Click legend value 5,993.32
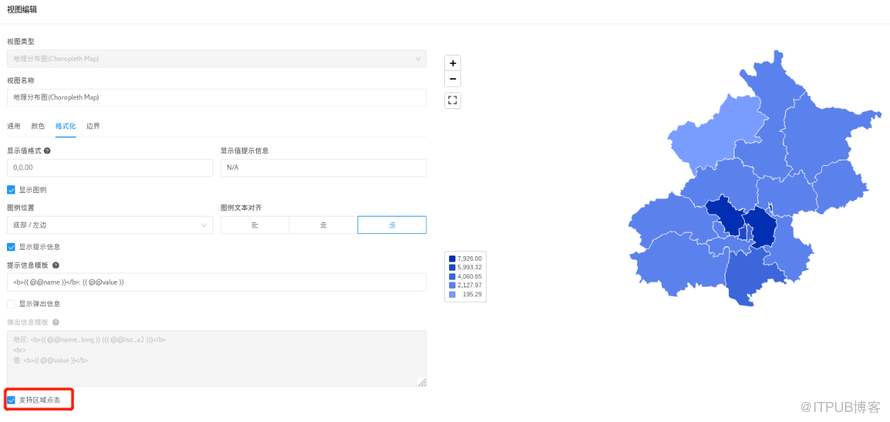The image size is (890, 422). [469, 268]
